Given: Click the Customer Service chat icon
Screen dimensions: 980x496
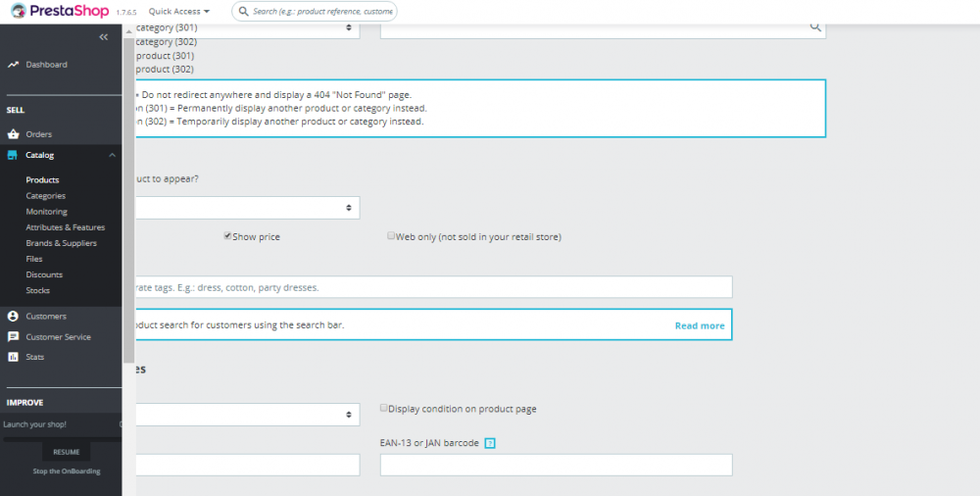Looking at the screenshot, I should tap(13, 337).
